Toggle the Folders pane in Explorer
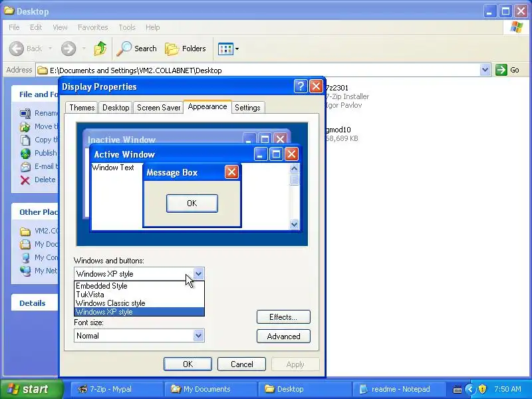 coord(186,49)
